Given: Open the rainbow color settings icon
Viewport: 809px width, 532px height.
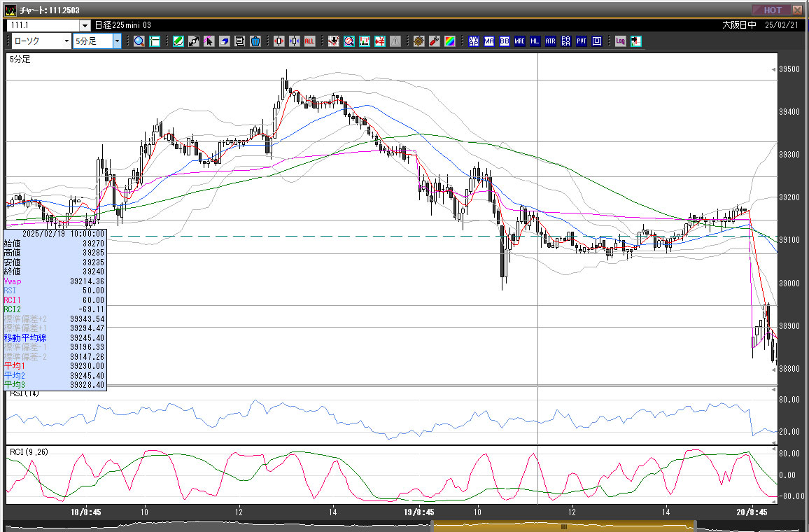Looking at the screenshot, I should pos(449,41).
